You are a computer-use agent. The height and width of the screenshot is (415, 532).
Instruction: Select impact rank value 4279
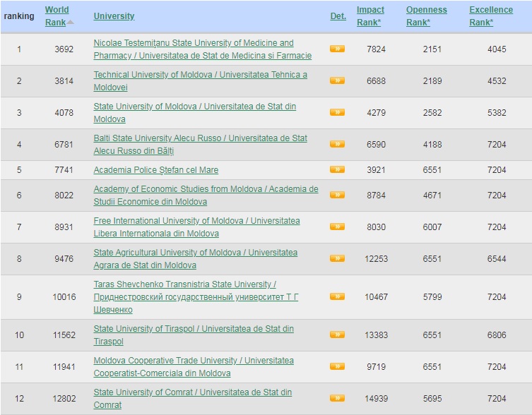click(x=377, y=112)
